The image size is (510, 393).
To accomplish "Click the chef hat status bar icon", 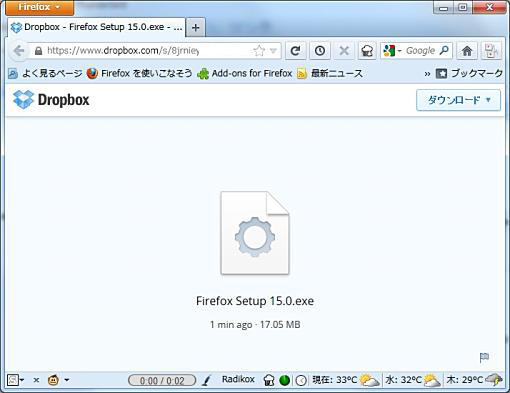I will coord(269,380).
